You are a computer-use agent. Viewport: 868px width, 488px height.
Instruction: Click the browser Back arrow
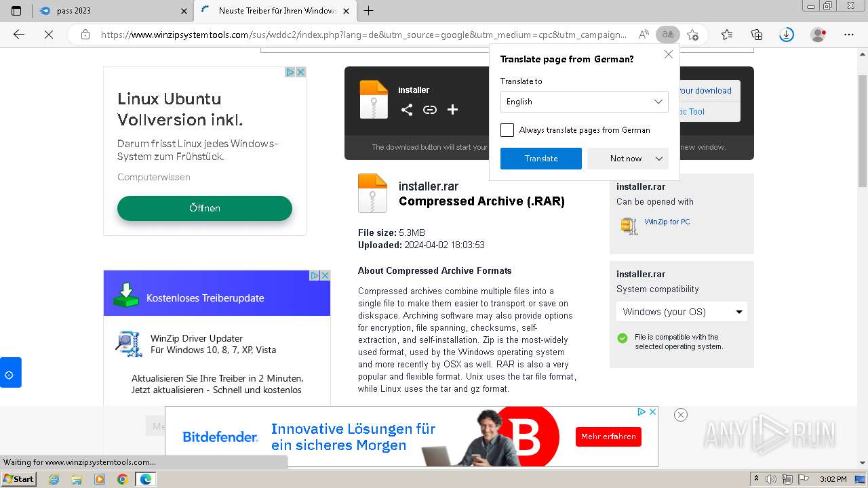coord(19,35)
